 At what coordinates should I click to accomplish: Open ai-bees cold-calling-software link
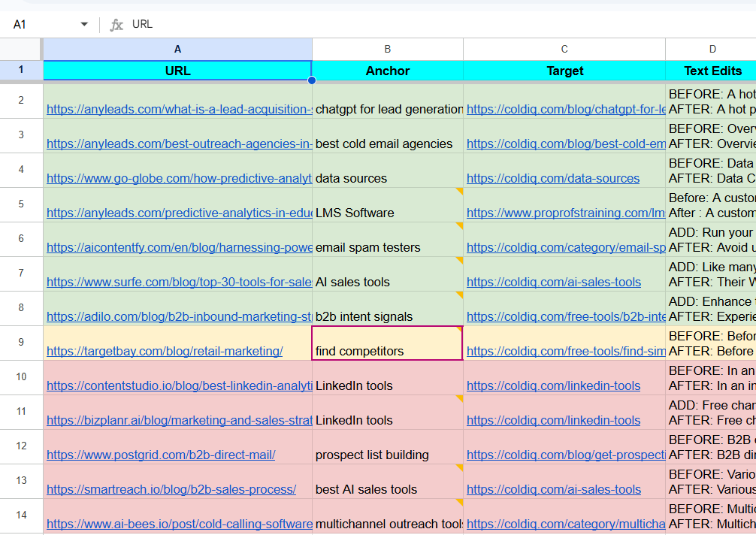pyautogui.click(x=179, y=524)
